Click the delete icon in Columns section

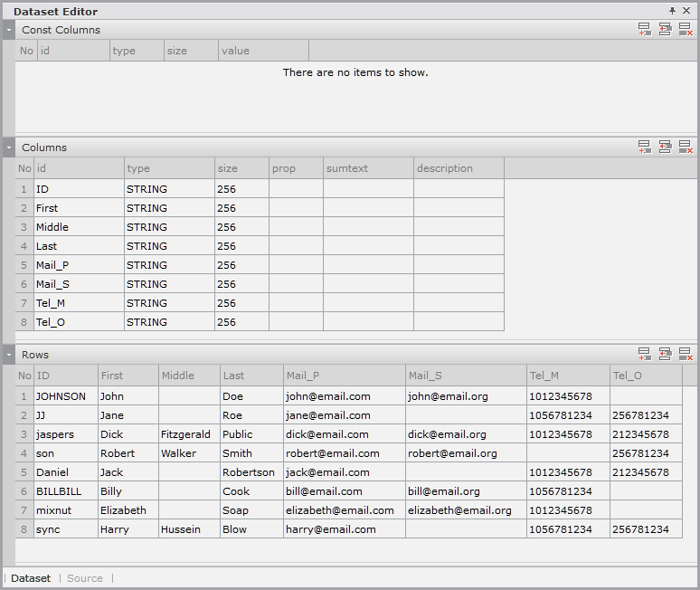(x=686, y=147)
